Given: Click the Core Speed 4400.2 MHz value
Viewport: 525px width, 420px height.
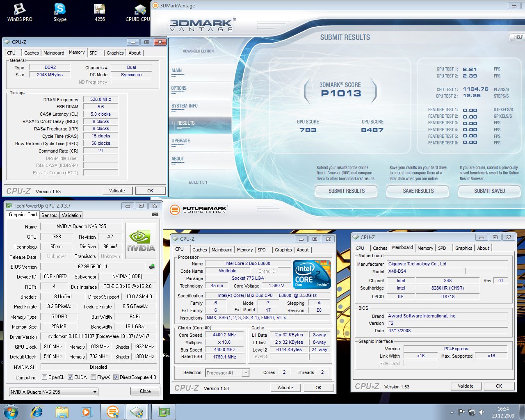Looking at the screenshot, I should [224, 335].
